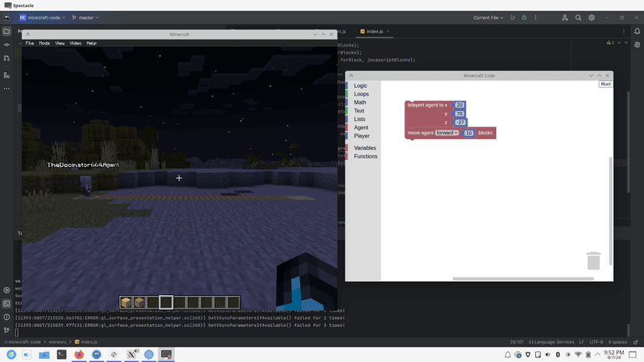This screenshot has width=644, height=362.
Task: Open the Problems tool window icon
Action: click(x=6, y=317)
